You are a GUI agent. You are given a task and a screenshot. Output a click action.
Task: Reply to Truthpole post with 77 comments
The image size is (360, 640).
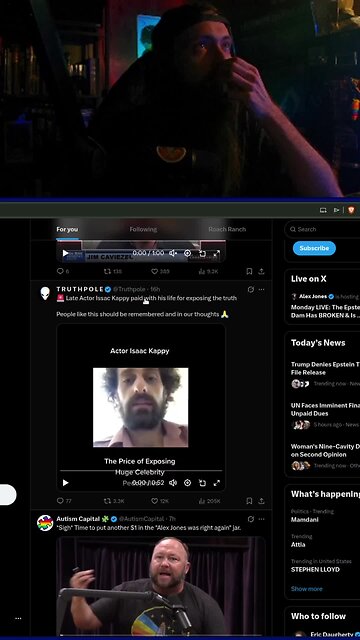point(64,501)
